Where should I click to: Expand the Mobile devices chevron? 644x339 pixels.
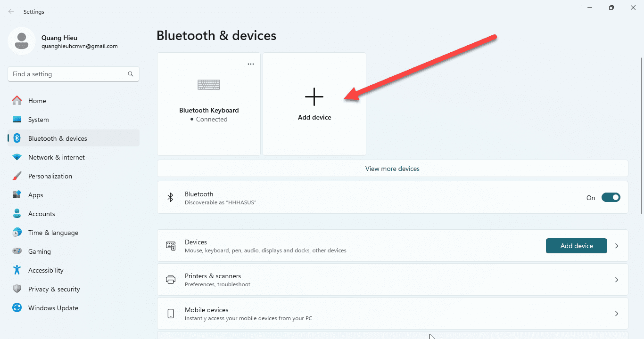tap(617, 314)
